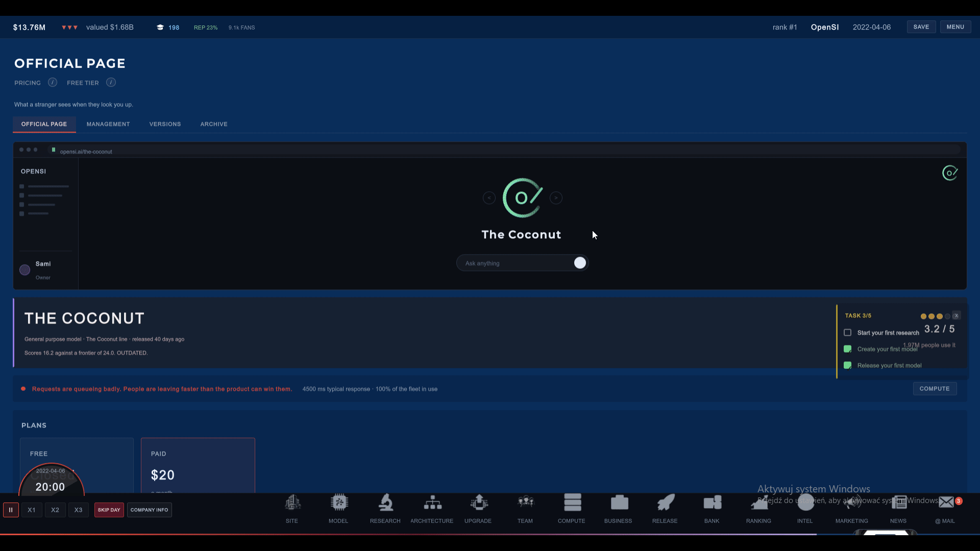Toggle the Release your first model checkbox
This screenshot has height=551, width=980.
coord(848,365)
